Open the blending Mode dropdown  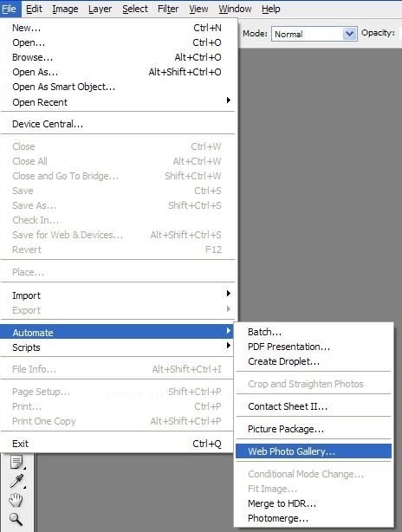pos(314,34)
